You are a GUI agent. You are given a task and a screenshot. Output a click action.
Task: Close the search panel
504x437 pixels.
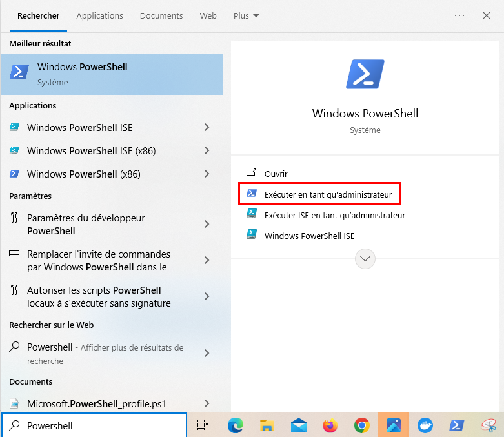(487, 15)
